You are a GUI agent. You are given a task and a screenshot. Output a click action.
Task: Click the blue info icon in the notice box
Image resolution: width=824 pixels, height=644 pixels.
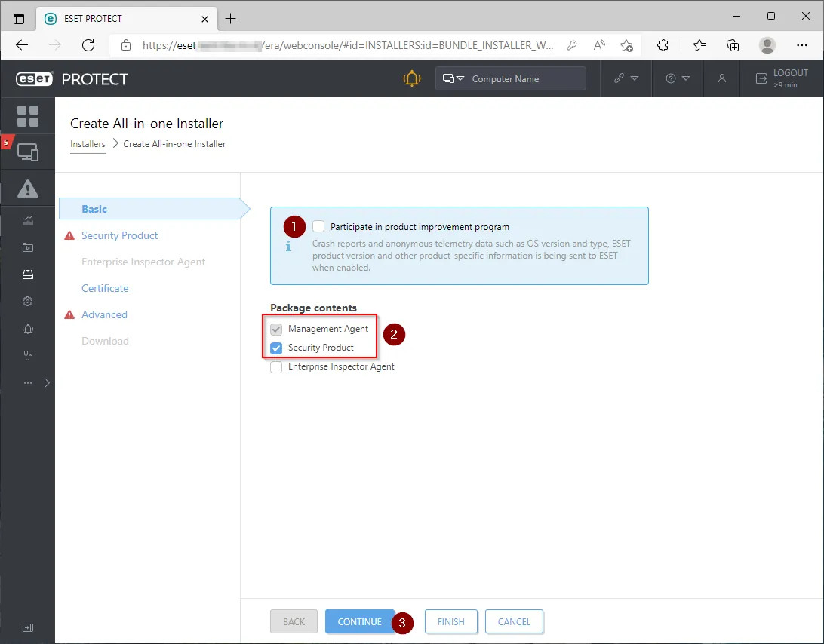tap(288, 247)
